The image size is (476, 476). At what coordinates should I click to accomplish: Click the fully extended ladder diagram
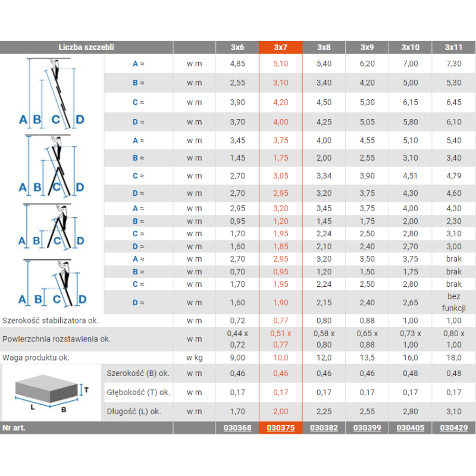[x=52, y=93]
